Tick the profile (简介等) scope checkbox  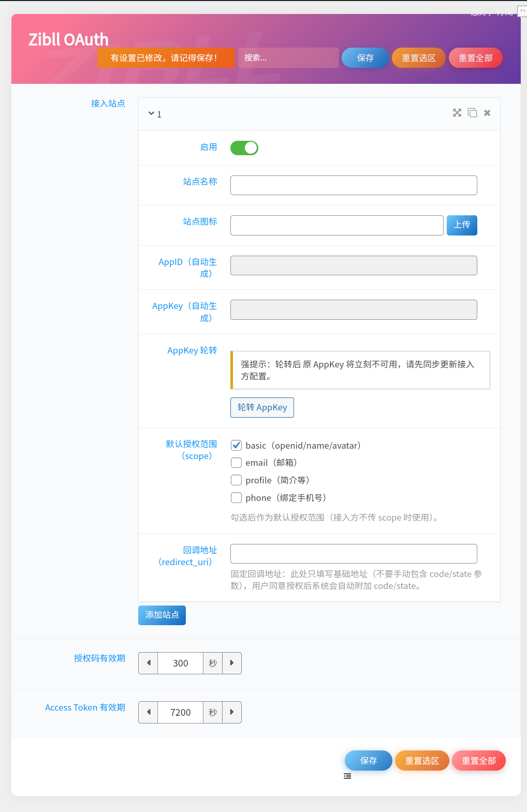(x=237, y=480)
